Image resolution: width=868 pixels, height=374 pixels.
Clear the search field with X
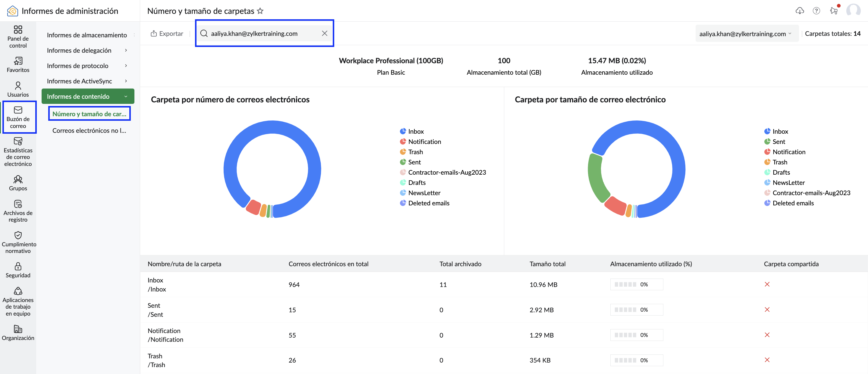[324, 33]
